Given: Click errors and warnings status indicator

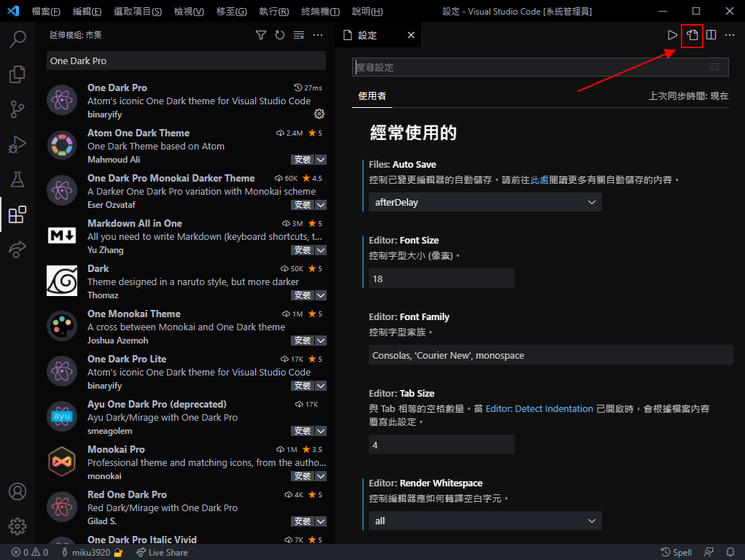Looking at the screenshot, I should [x=30, y=553].
